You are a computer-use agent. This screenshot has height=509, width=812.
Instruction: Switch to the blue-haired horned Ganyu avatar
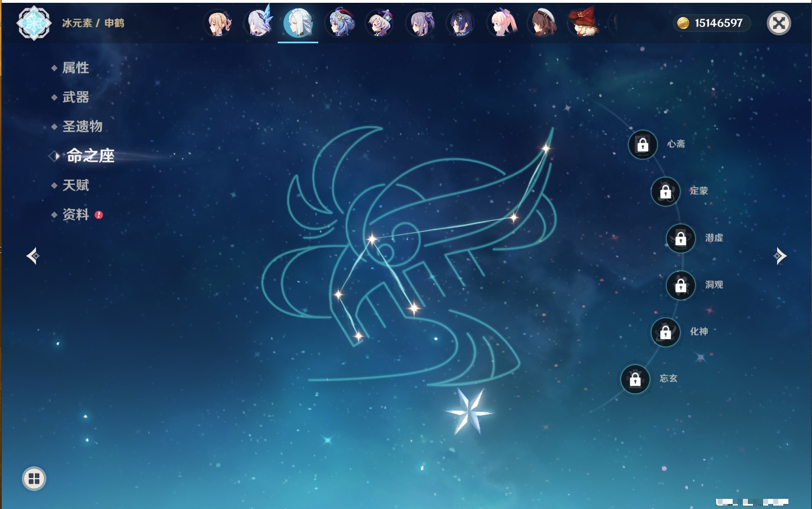tap(340, 23)
